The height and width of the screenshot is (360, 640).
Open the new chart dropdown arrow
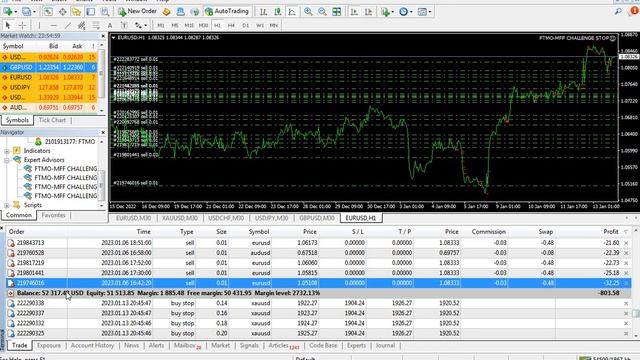16,12
